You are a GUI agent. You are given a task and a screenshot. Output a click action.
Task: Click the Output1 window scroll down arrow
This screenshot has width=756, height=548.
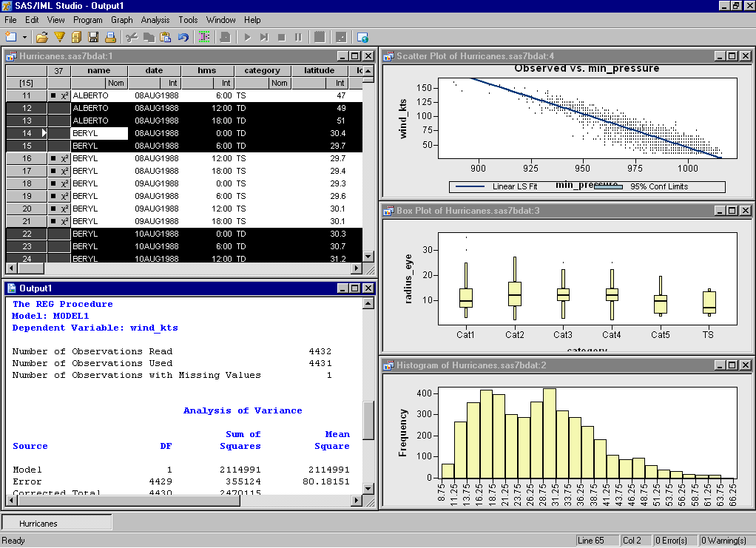368,489
